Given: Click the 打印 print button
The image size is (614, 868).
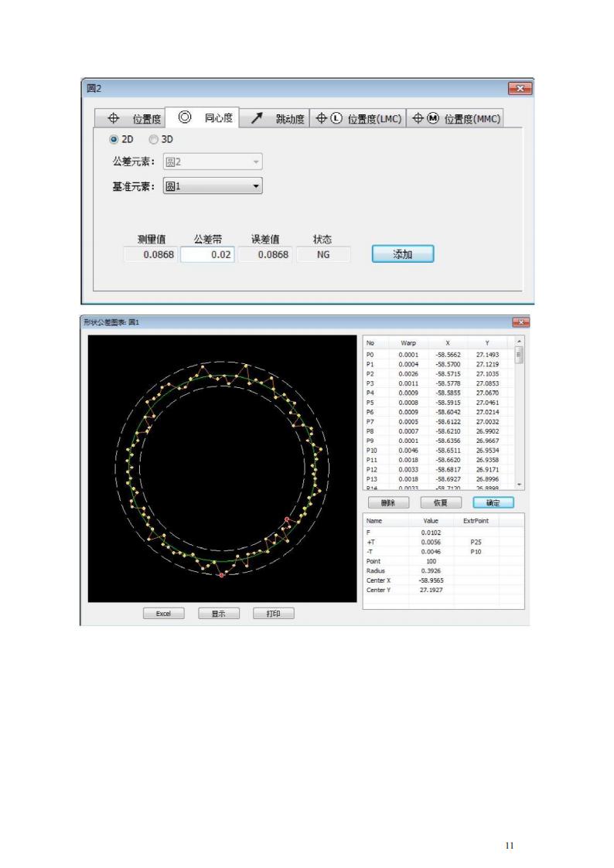Looking at the screenshot, I should click(273, 613).
